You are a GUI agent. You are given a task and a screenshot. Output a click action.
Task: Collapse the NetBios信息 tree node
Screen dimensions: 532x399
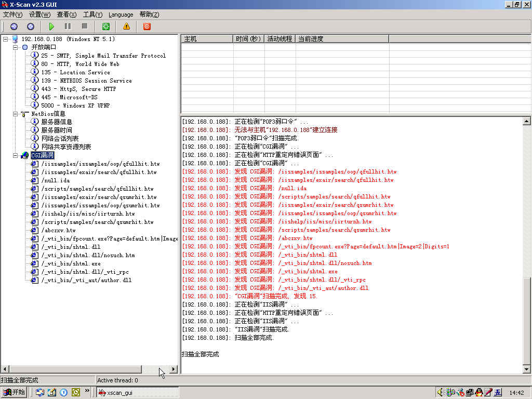15,114
